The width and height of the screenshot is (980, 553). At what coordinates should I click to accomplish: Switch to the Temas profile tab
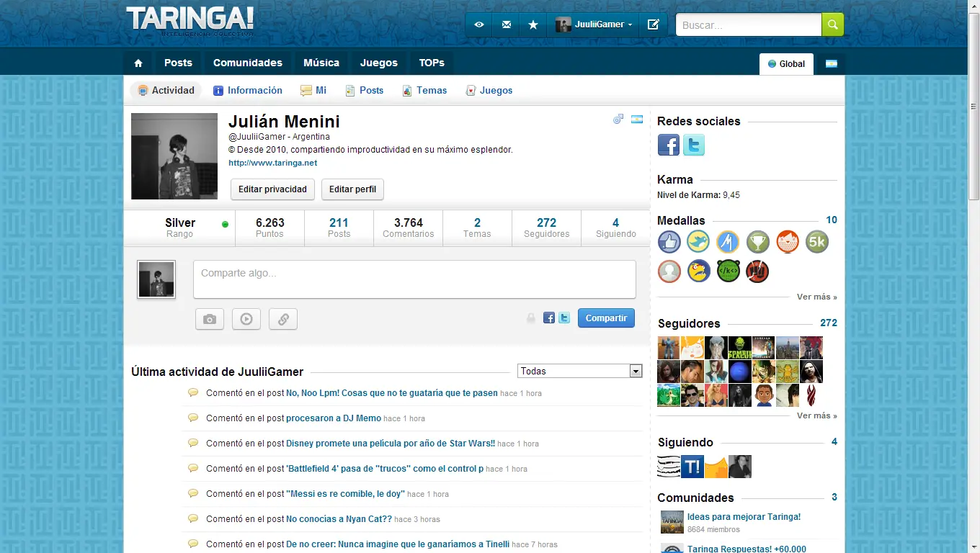pyautogui.click(x=424, y=91)
